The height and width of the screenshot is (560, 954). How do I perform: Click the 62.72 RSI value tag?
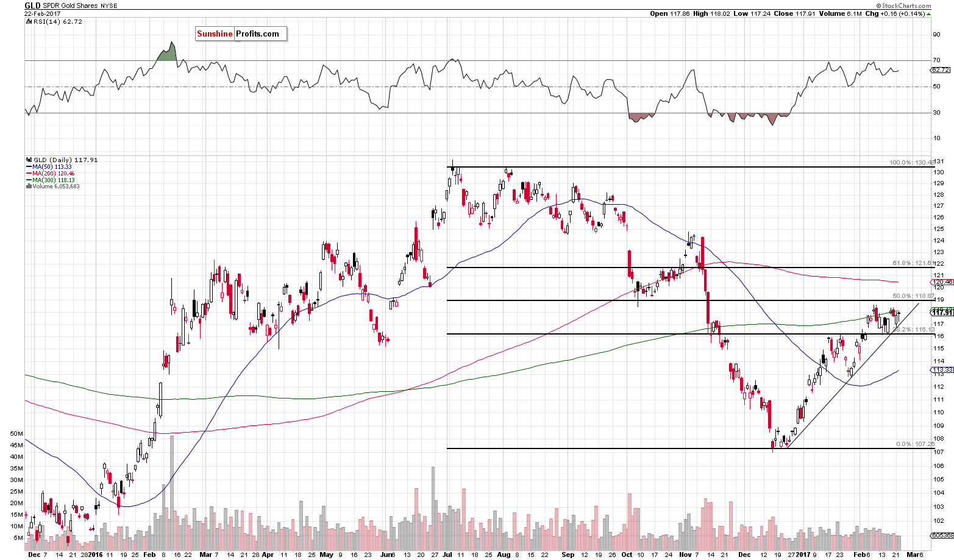pos(941,70)
